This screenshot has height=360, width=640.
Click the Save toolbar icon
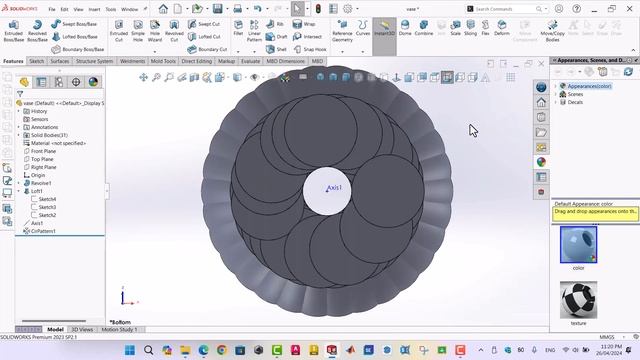pos(218,9)
